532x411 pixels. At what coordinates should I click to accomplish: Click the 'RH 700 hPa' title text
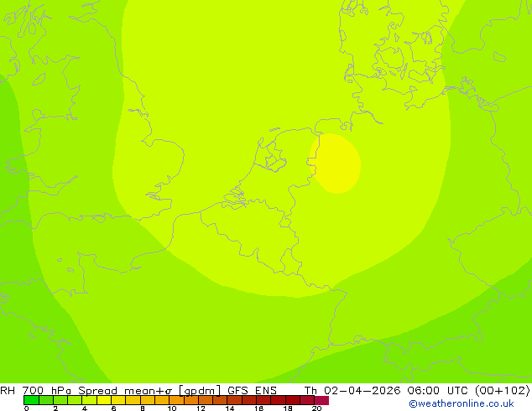click(35, 390)
